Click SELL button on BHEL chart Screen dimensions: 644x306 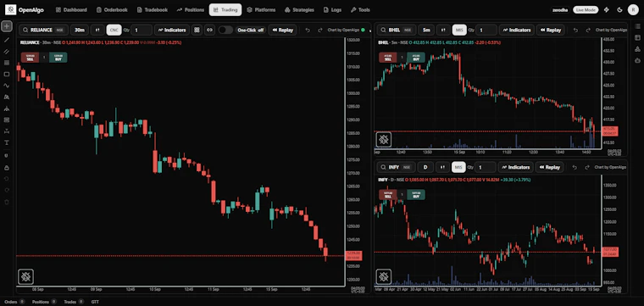pos(388,58)
